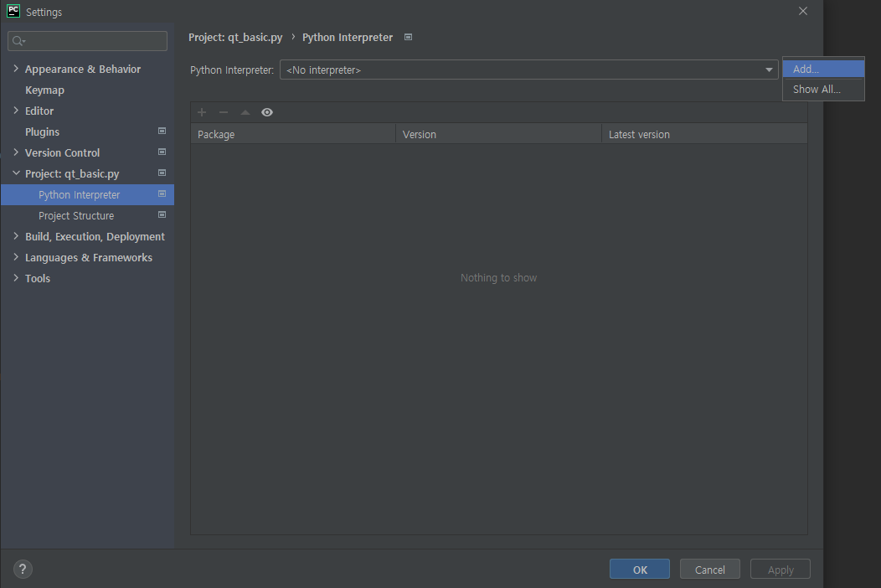The height and width of the screenshot is (588, 881).
Task: Select Build, Execution, Deployment label
Action: click(x=95, y=237)
